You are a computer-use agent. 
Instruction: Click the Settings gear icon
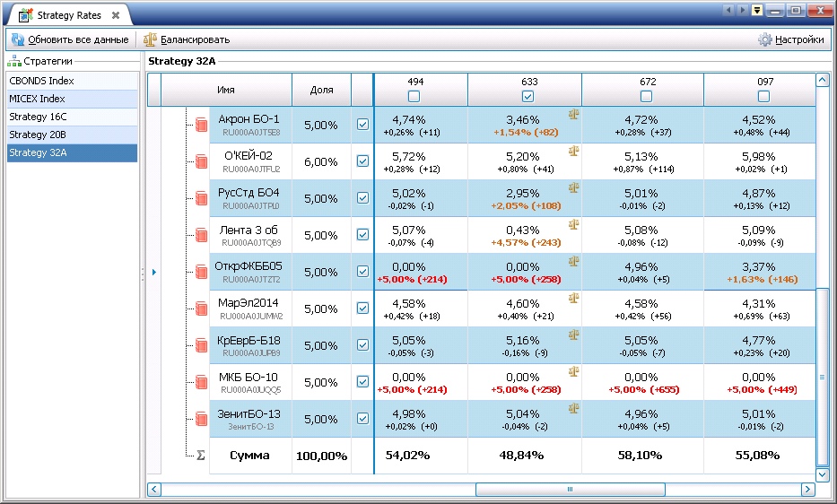click(764, 39)
